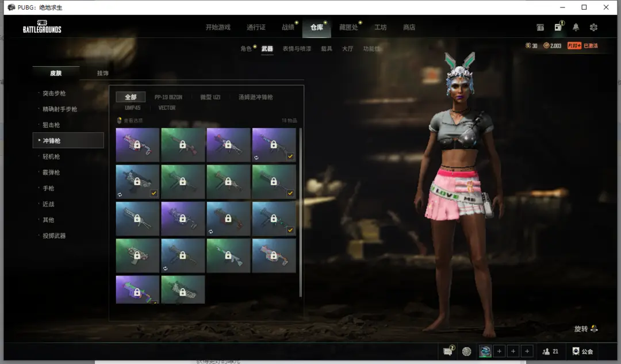Open the 公会 clan emblem icon
Viewport: 621px width, 364px height.
tap(576, 351)
